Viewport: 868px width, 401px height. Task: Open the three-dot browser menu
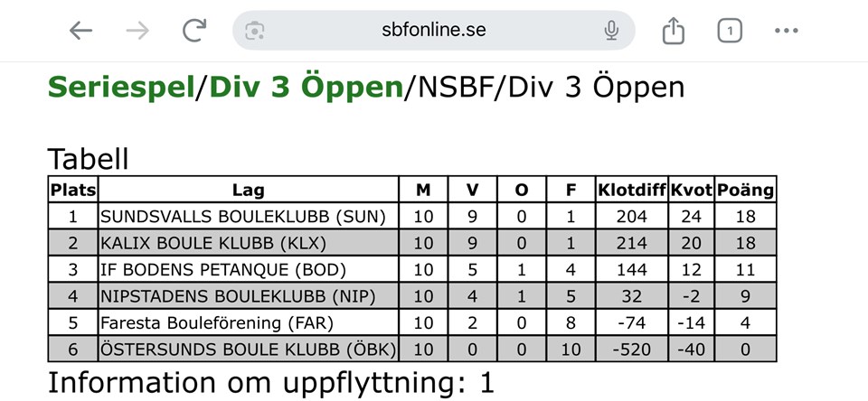click(786, 31)
